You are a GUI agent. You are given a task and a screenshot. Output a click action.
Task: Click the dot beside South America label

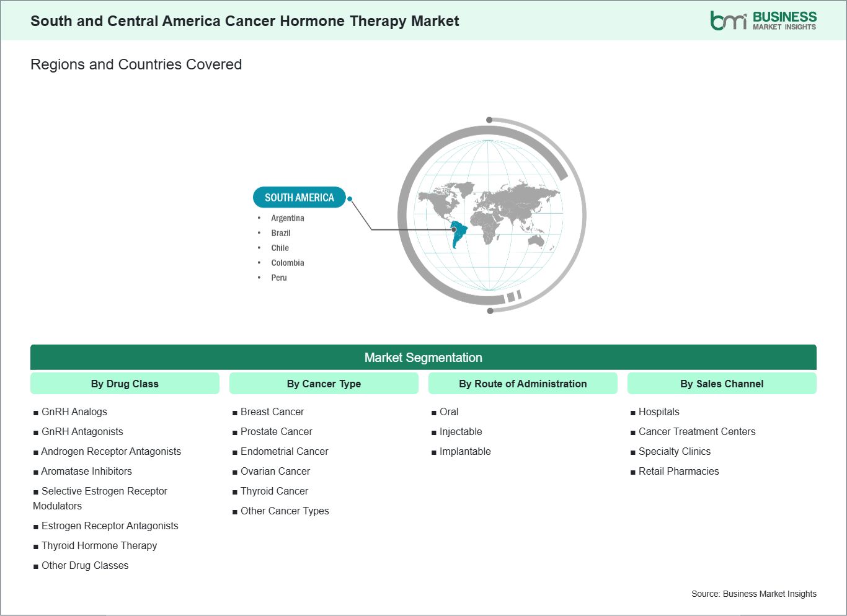coord(350,199)
